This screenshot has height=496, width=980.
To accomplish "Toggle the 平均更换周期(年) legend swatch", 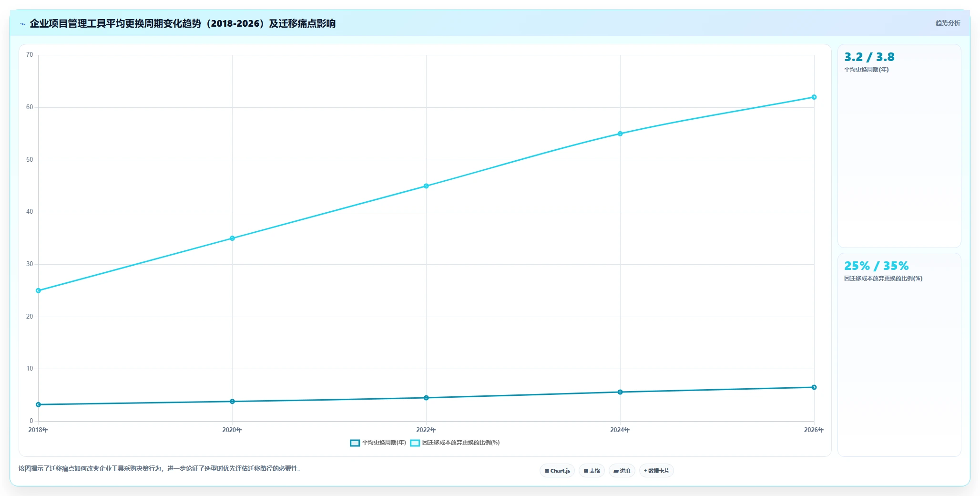I will [x=355, y=443].
